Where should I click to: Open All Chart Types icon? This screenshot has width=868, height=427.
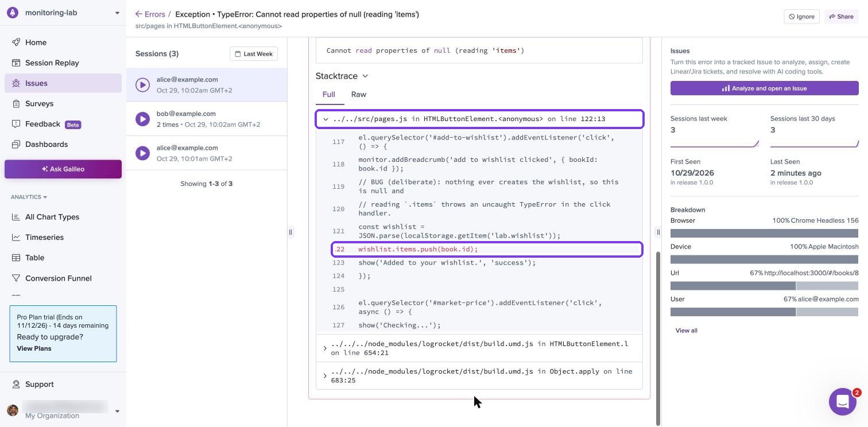[x=16, y=217]
